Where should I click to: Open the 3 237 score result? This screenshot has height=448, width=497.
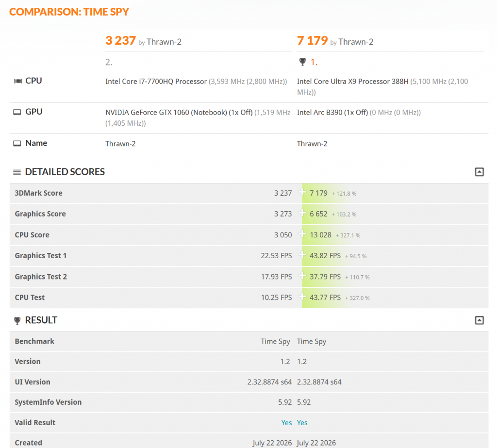(120, 41)
